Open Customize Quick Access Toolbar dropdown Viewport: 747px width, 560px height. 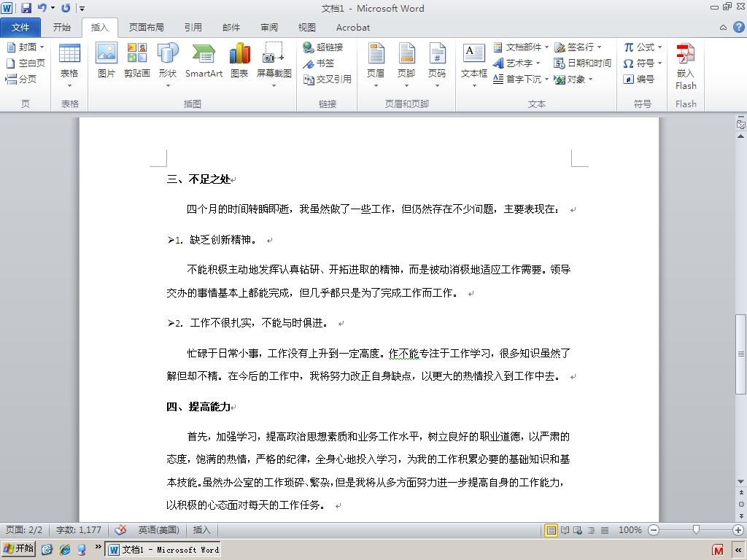(82, 9)
